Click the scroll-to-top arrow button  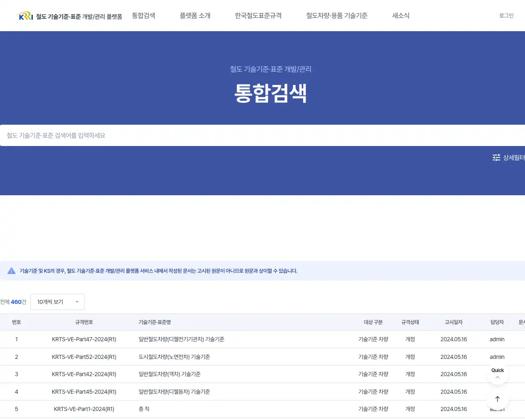497,399
